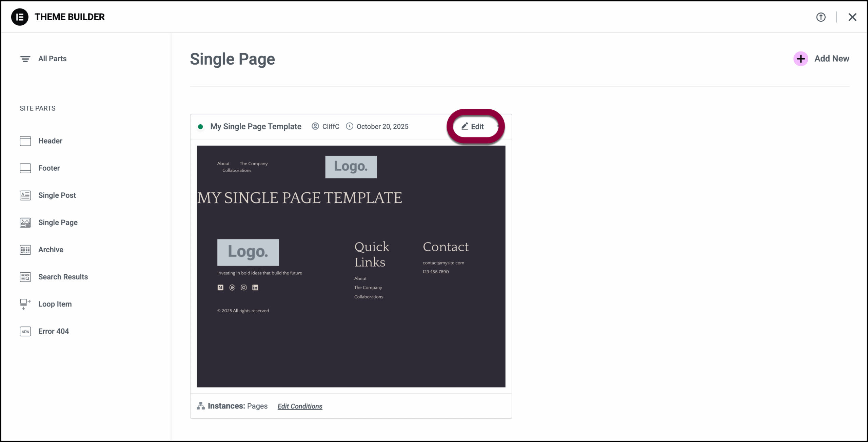
Task: Click the Archive grid icon
Action: (25, 250)
